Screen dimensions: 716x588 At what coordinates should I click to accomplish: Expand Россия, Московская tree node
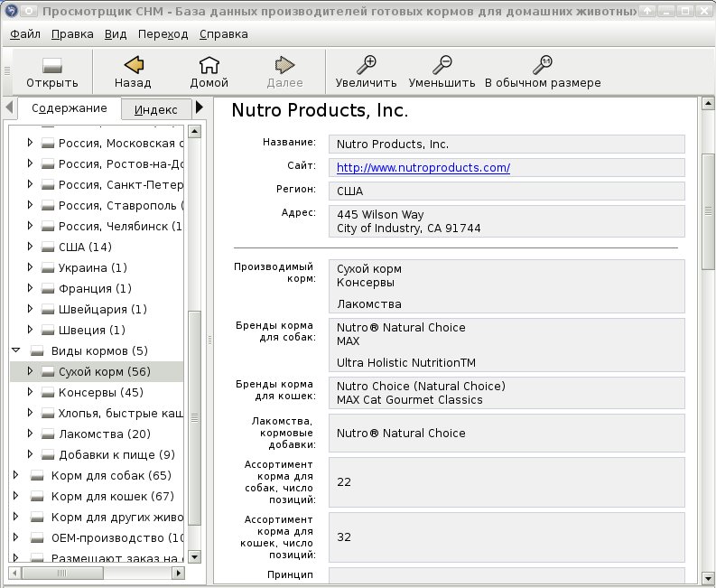[x=30, y=143]
